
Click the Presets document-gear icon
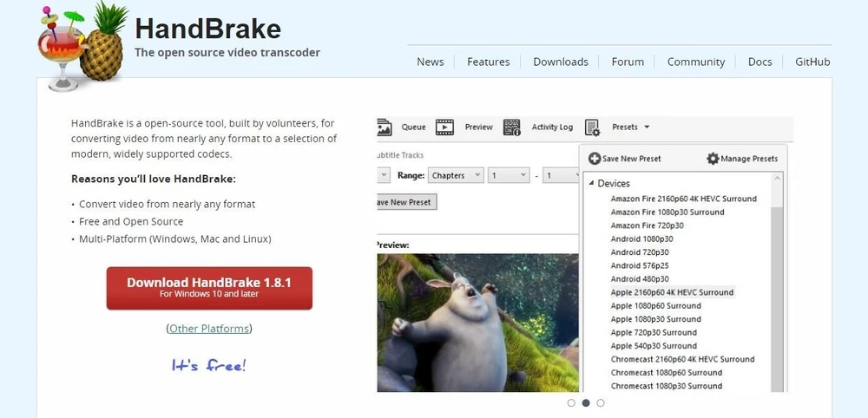coord(592,127)
